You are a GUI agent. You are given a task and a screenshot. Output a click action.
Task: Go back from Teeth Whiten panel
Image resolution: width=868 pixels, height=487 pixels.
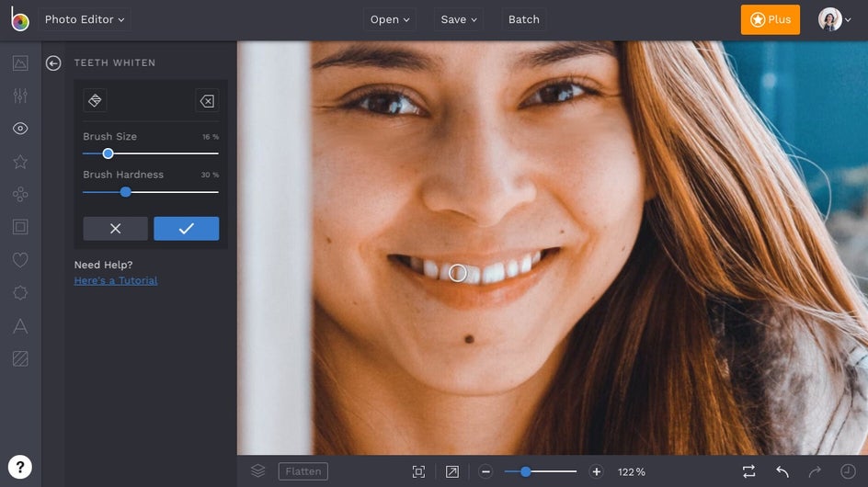[53, 63]
